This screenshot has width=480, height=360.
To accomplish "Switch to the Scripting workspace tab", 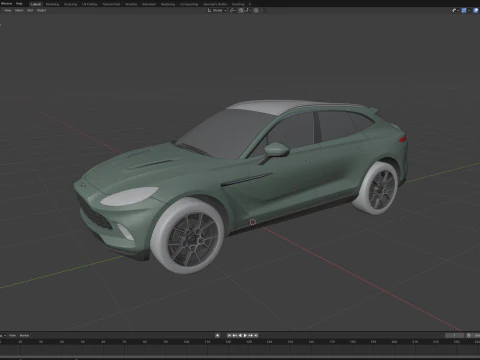I will coord(238,4).
